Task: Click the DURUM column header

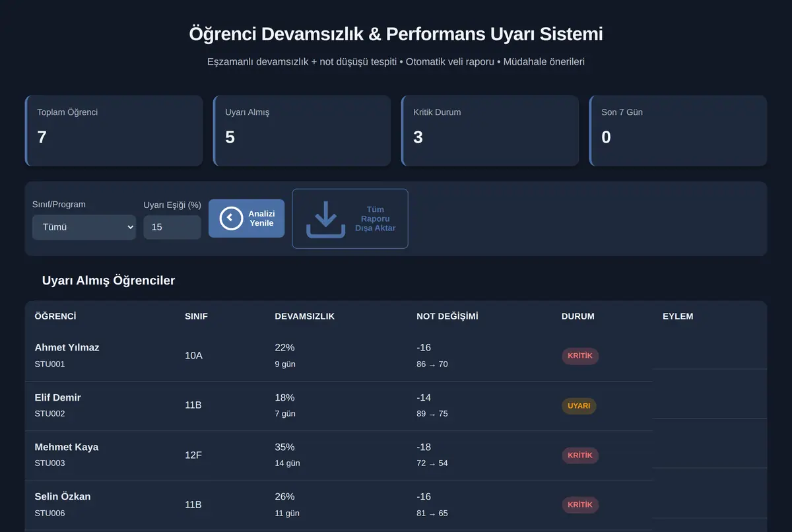Action: point(578,316)
